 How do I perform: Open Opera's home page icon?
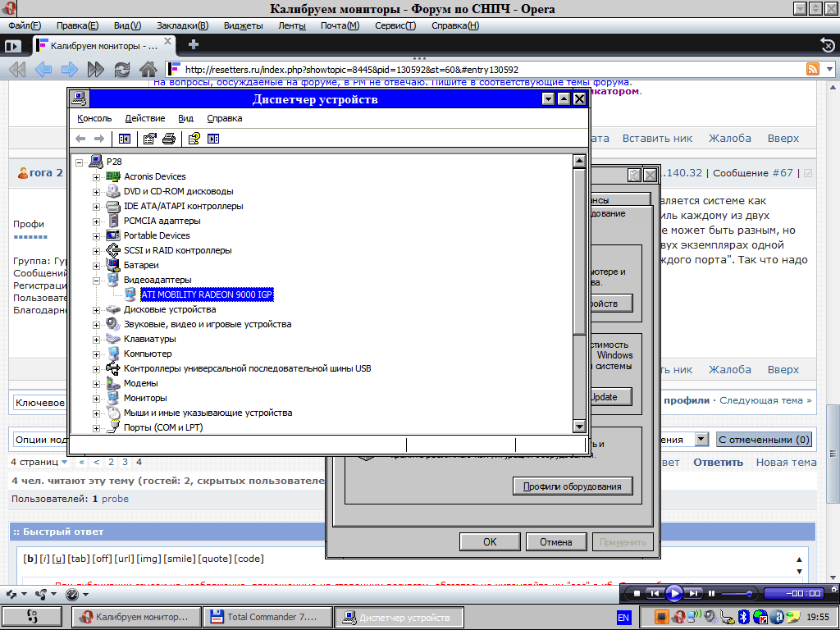coord(148,69)
